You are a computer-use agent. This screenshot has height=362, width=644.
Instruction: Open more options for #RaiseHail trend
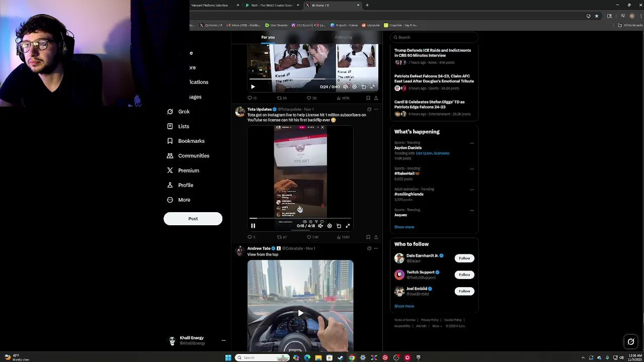[x=472, y=169]
